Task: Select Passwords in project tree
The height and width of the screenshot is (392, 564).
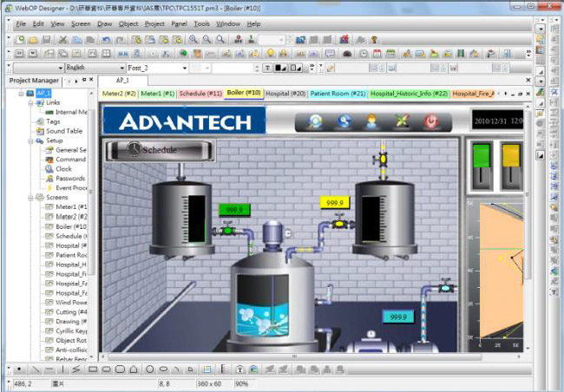Action: 70,179
